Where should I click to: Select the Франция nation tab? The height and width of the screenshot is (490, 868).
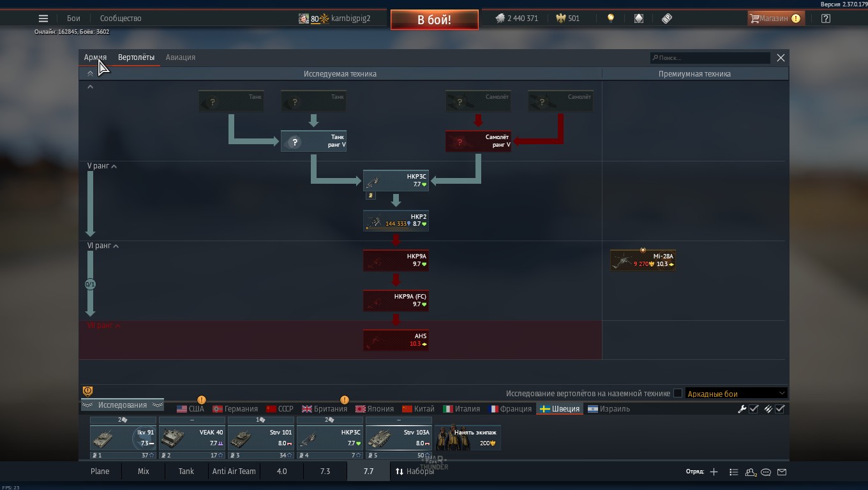(x=509, y=409)
